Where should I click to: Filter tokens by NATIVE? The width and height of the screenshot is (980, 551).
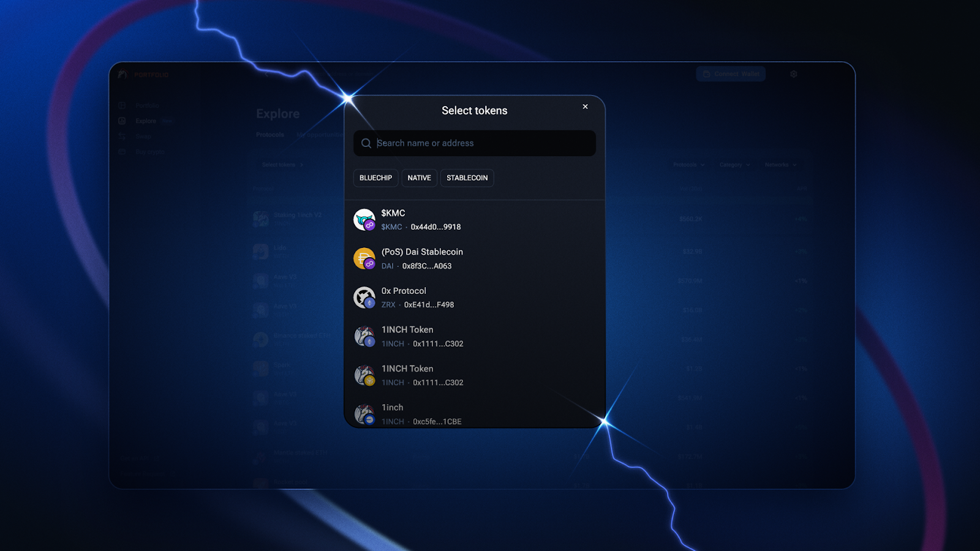(420, 178)
